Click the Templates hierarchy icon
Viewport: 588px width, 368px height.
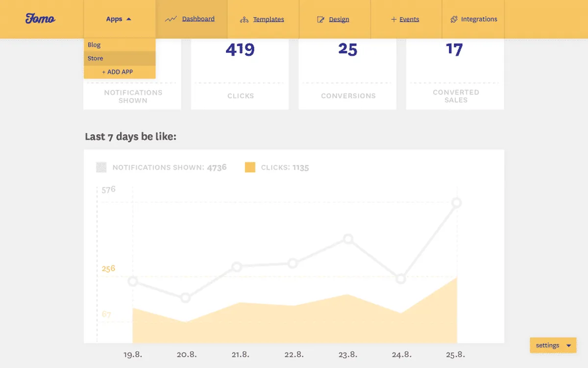[x=244, y=20]
